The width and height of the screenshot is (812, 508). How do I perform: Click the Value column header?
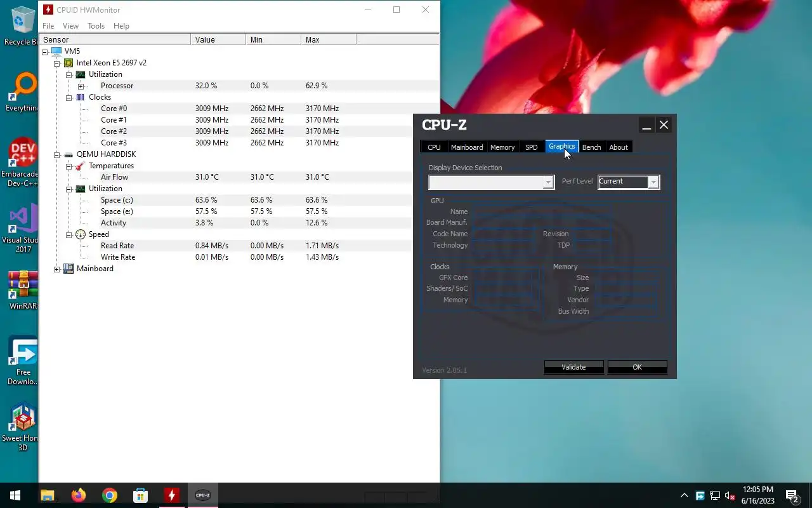click(x=218, y=39)
